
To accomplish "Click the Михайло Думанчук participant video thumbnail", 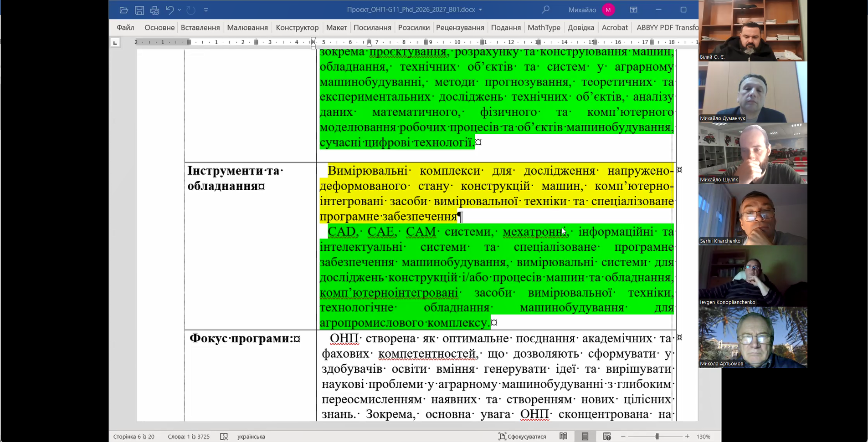I will pyautogui.click(x=753, y=92).
